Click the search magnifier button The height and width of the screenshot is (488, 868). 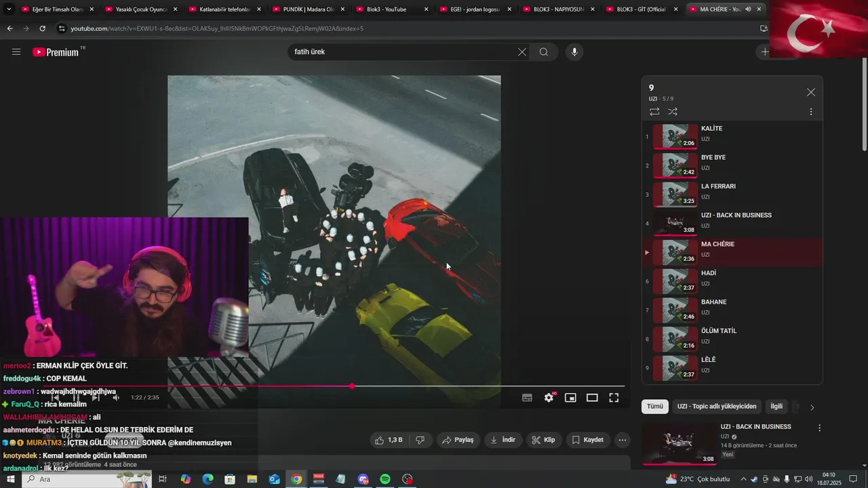tap(544, 52)
